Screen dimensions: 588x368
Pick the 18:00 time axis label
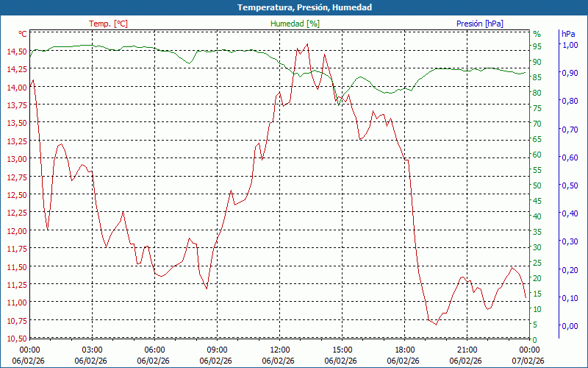pyautogui.click(x=404, y=350)
